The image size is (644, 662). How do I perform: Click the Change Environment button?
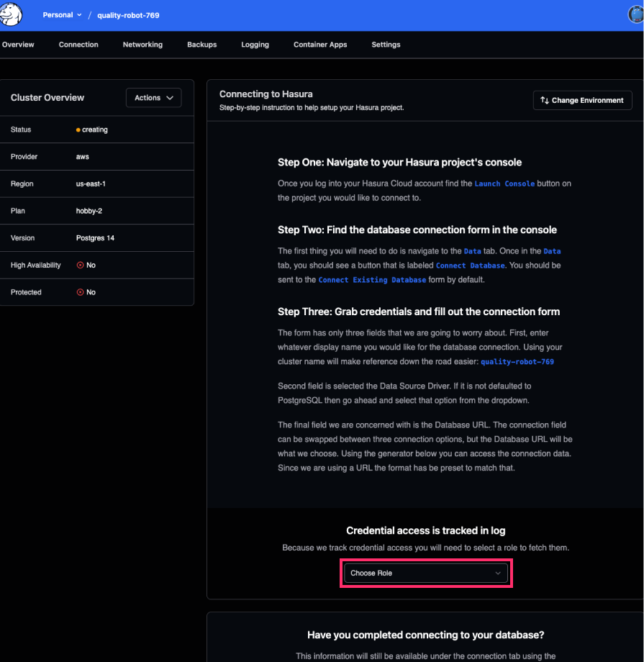582,100
